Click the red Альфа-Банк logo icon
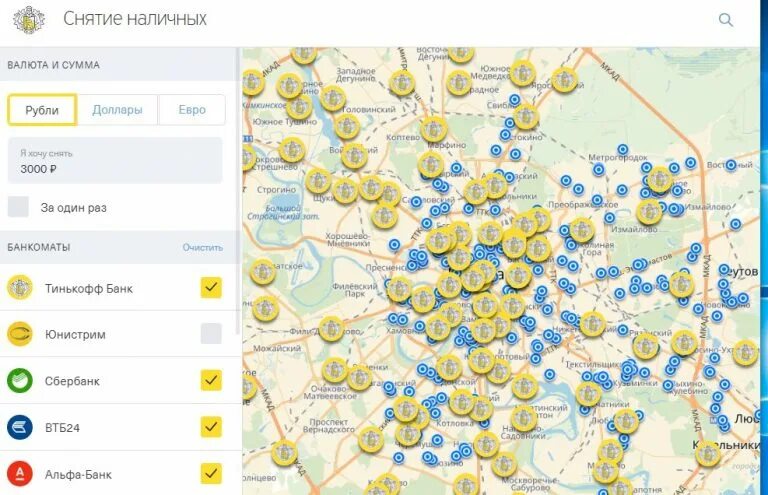The image size is (768, 495). 20,474
